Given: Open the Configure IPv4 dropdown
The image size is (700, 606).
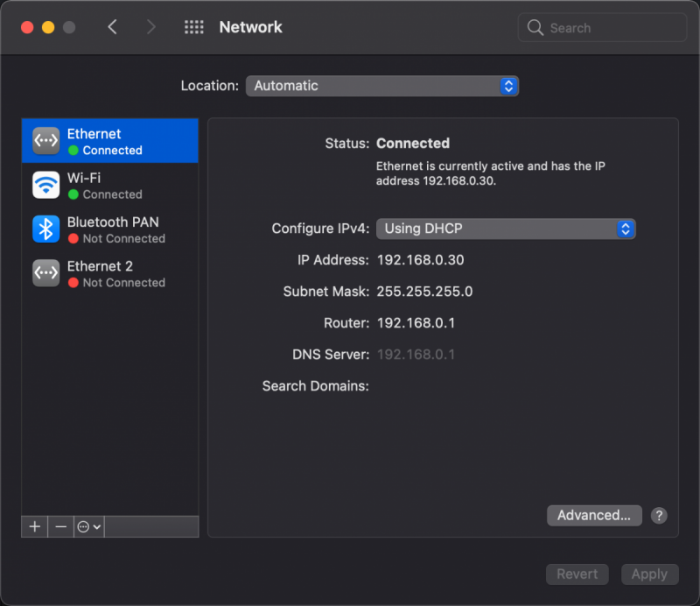Looking at the screenshot, I should click(506, 229).
